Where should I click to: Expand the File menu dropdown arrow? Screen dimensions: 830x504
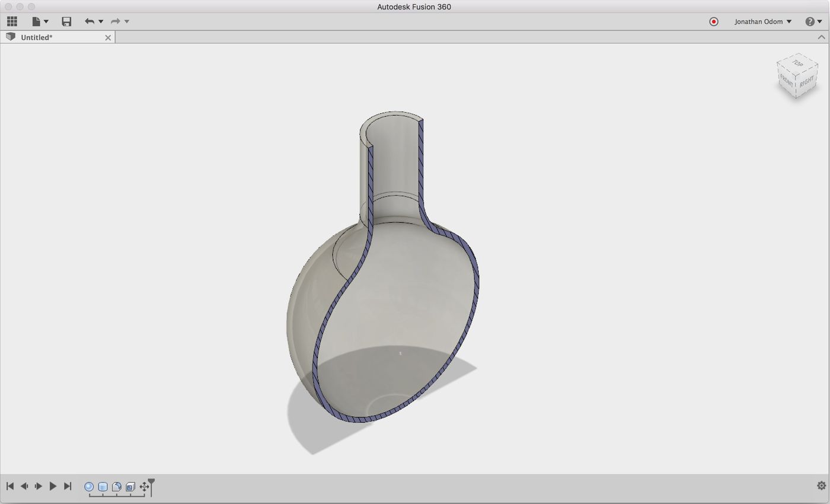(46, 22)
